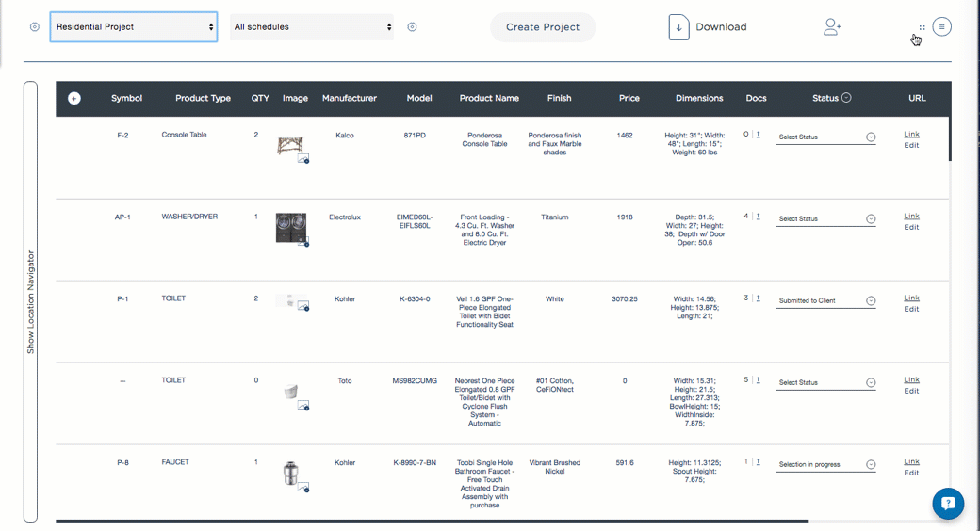The height and width of the screenshot is (531, 980).
Task: Click the Download arrow icon
Action: coord(678,27)
